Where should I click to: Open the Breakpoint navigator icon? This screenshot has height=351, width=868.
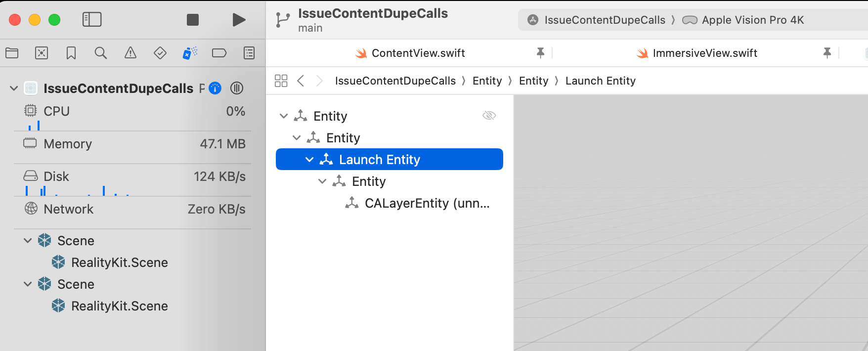[219, 53]
